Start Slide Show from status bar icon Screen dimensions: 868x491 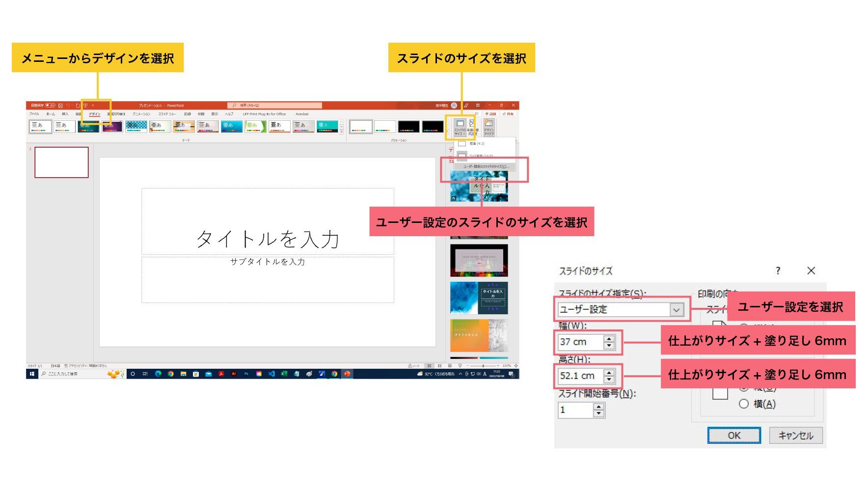[x=460, y=366]
